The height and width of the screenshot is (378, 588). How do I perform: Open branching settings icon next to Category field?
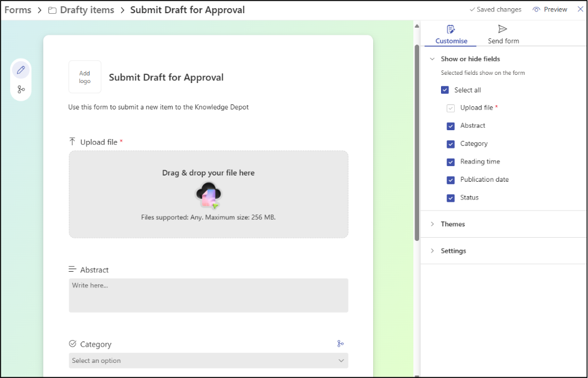340,343
